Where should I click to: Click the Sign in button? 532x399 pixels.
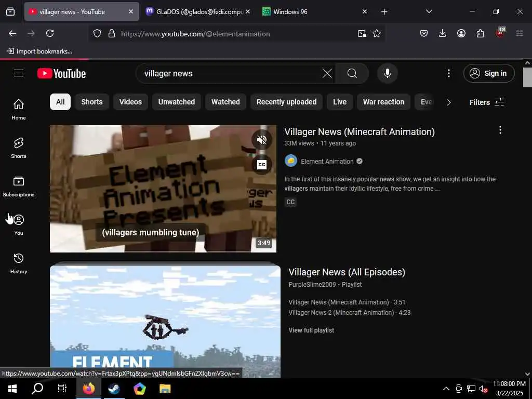click(489, 73)
